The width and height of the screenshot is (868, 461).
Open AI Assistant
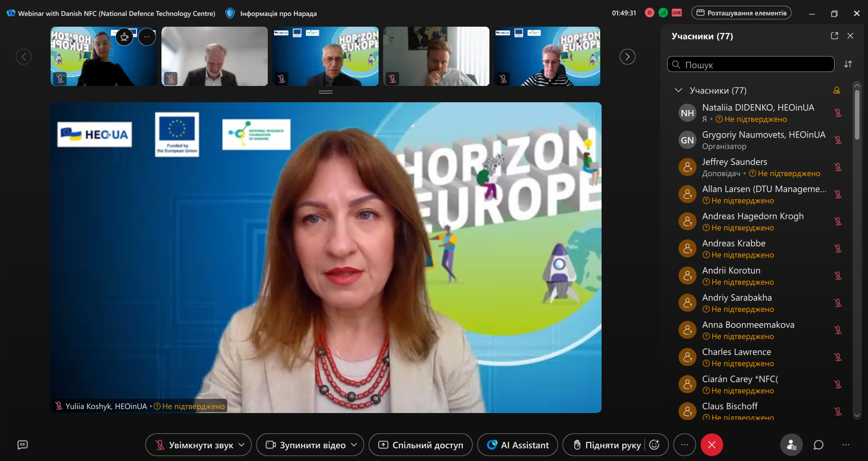click(x=517, y=445)
